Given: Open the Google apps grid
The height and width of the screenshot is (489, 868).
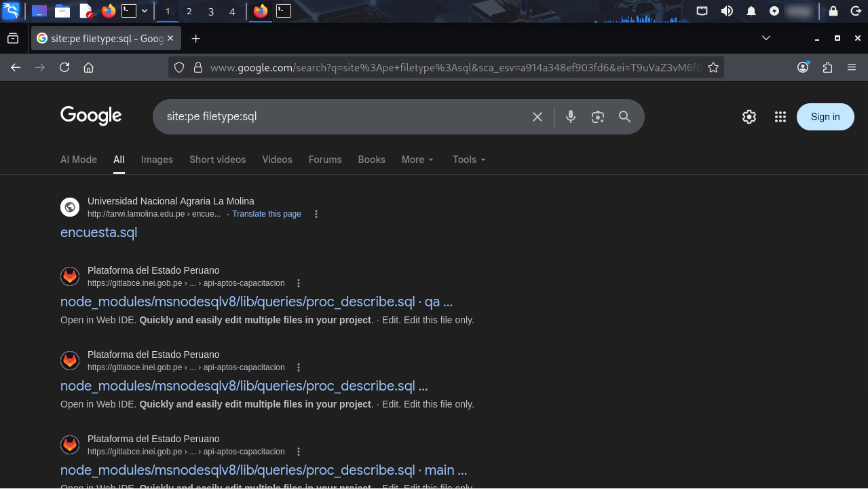Looking at the screenshot, I should [780, 117].
